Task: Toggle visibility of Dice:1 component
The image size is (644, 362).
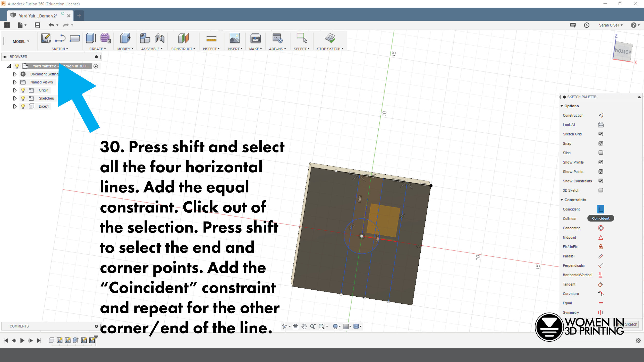Action: point(23,106)
